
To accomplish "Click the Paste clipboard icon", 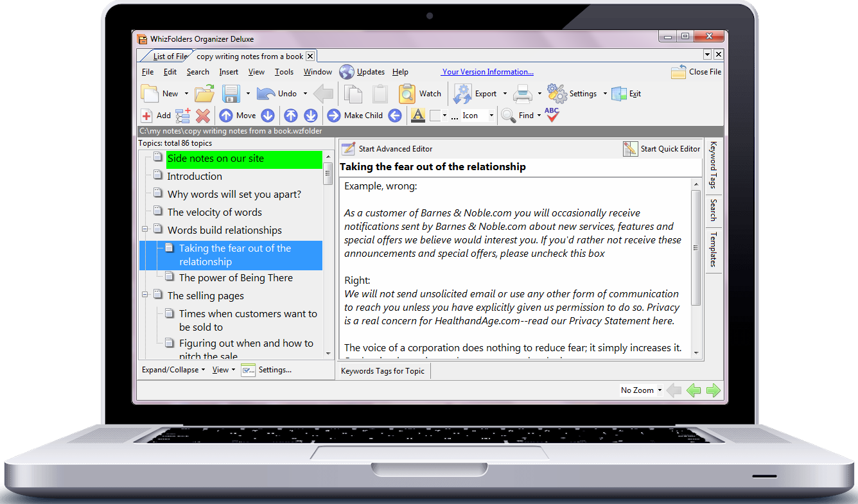I will 380,94.
